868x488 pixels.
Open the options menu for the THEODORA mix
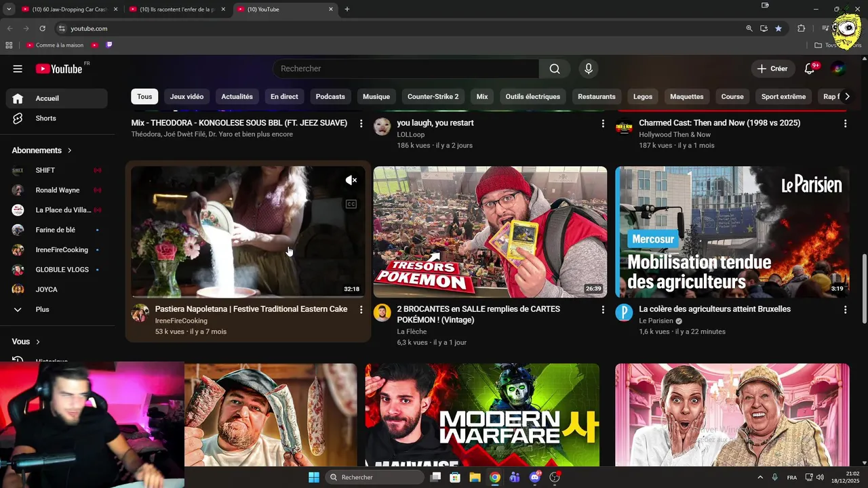point(361,123)
